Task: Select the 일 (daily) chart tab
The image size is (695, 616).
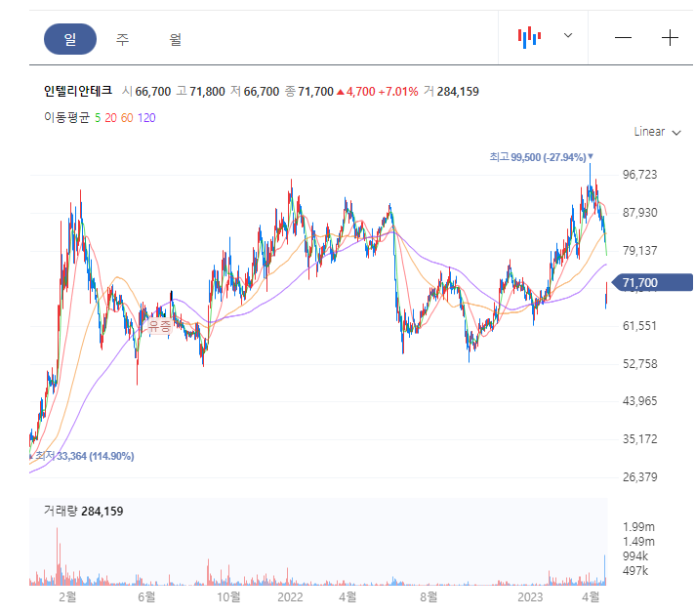Action: [x=70, y=39]
